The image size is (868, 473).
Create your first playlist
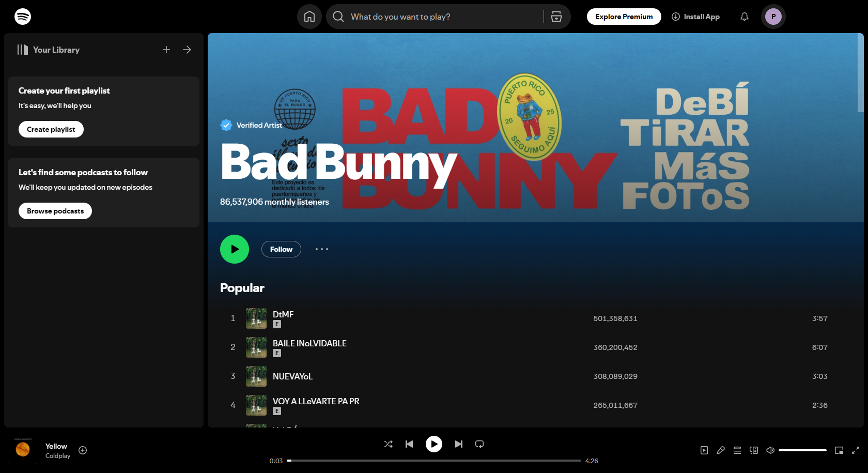pyautogui.click(x=51, y=129)
